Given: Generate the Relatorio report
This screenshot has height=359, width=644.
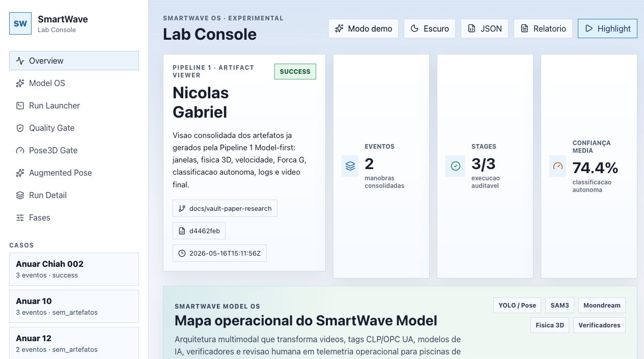Looking at the screenshot, I should [543, 29].
